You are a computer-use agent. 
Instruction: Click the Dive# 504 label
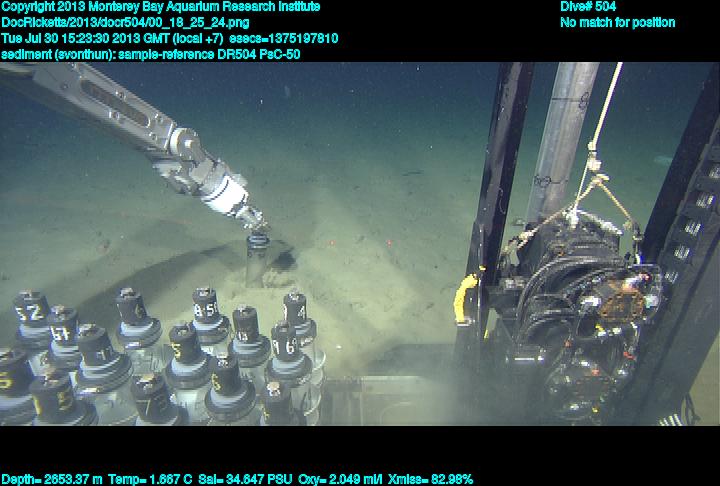coord(588,7)
